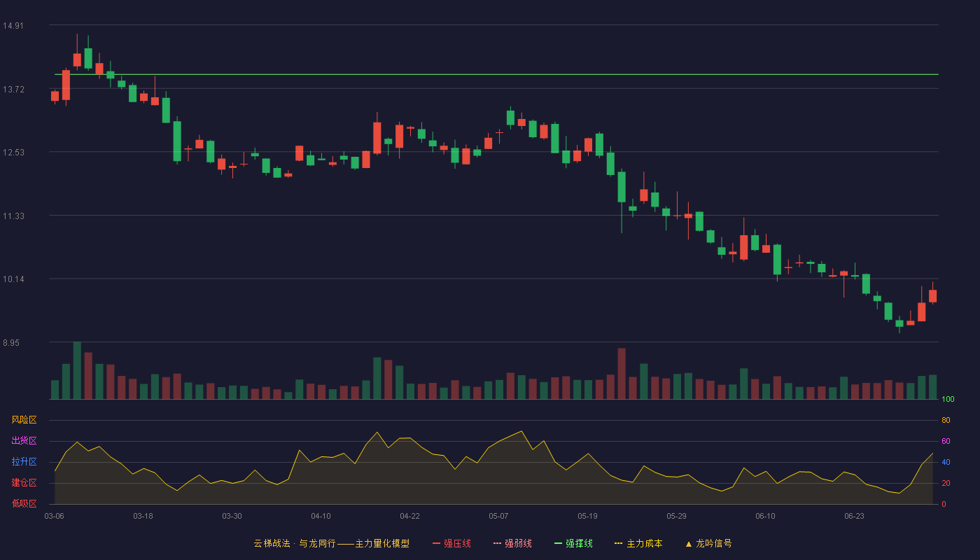Click the 13.72 price axis label
The width and height of the screenshot is (980, 560).
click(13, 90)
